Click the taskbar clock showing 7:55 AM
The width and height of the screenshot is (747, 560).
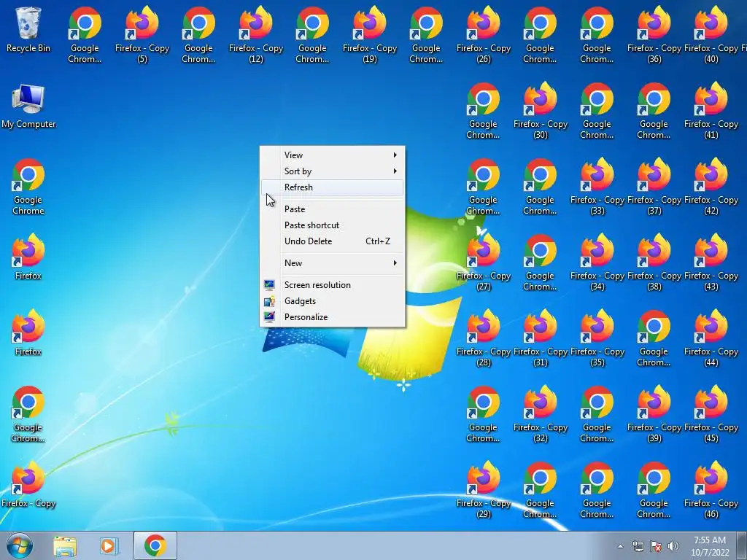click(x=710, y=546)
